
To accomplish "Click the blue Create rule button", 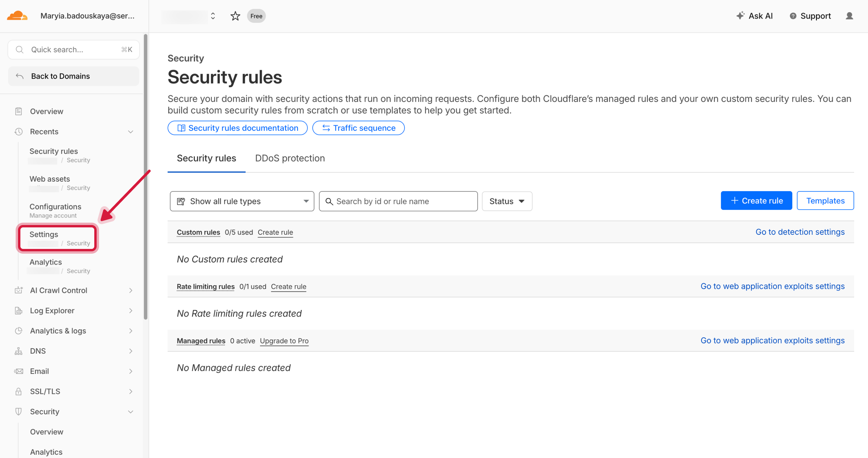I will click(x=756, y=201).
